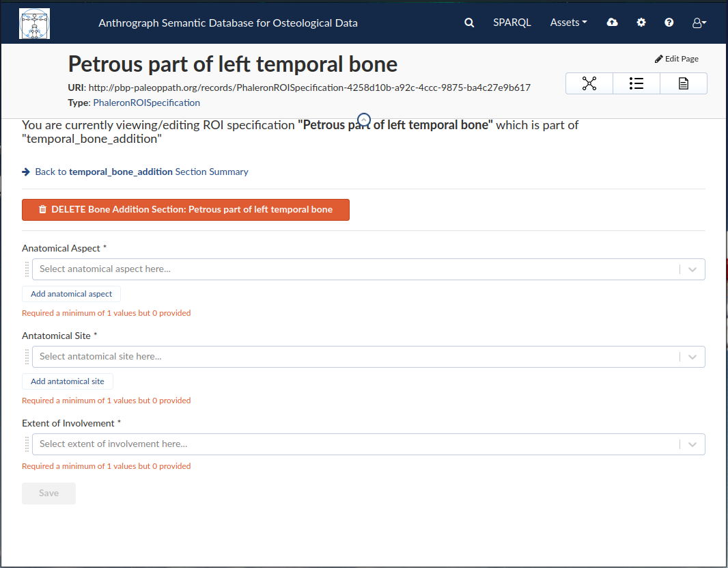This screenshot has width=728, height=568.
Task: Click DELETE Bone Addition Section button
Action: (x=185, y=210)
